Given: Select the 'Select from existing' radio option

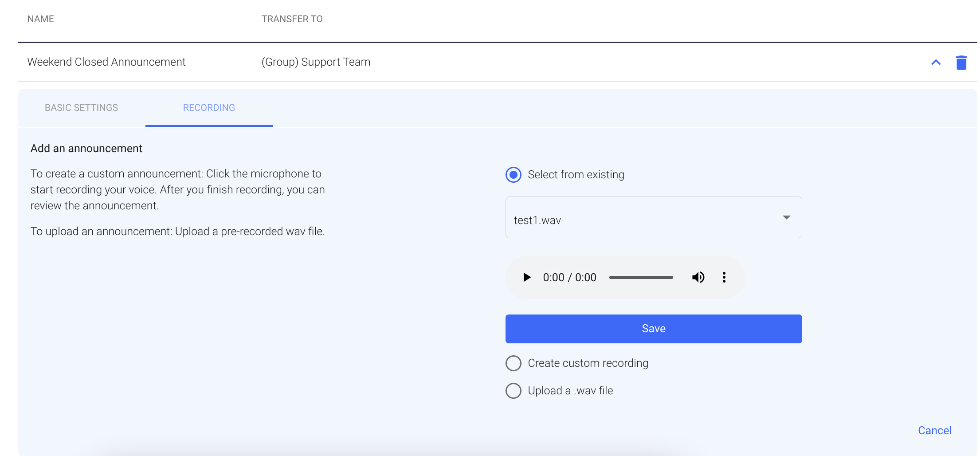Looking at the screenshot, I should pyautogui.click(x=514, y=175).
